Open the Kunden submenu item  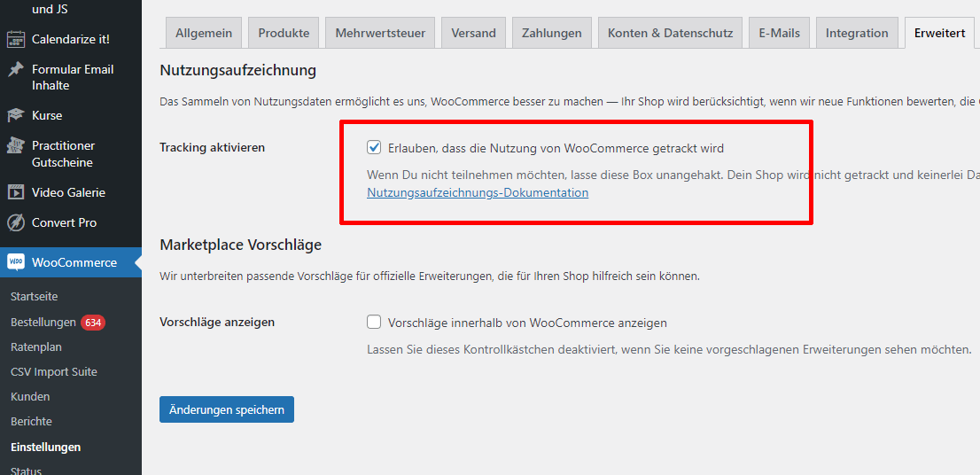(30, 397)
